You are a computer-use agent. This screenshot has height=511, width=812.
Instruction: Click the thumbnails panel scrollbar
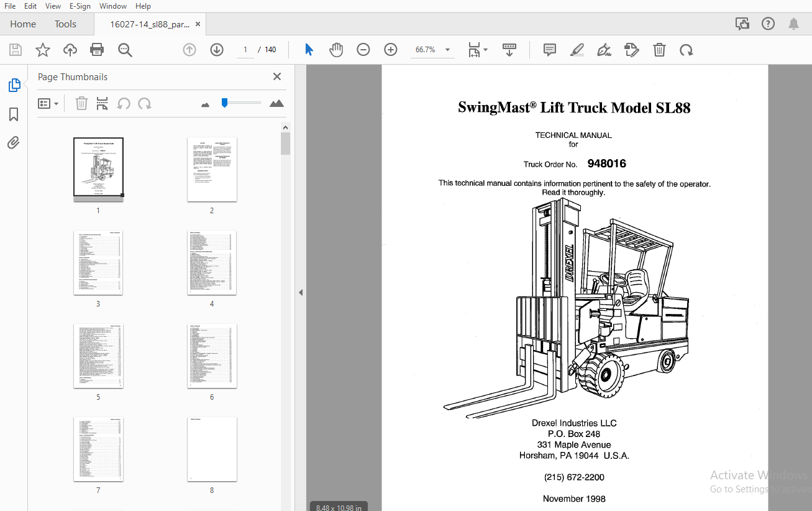(285, 144)
